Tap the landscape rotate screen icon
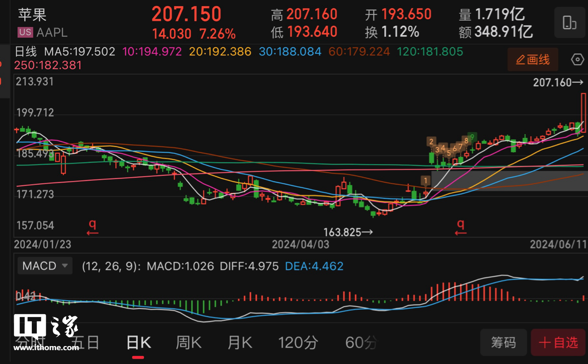Image resolution: width=588 pixels, height=364 pixels. click(570, 22)
